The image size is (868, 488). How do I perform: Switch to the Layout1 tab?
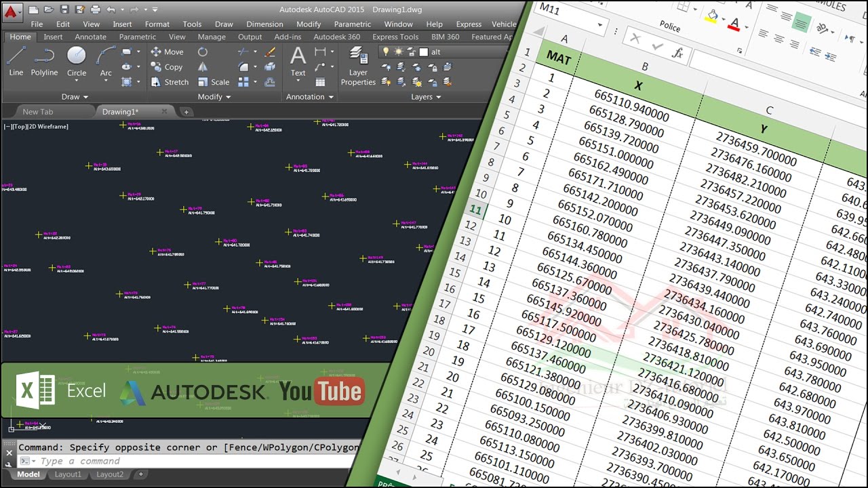[x=68, y=474]
